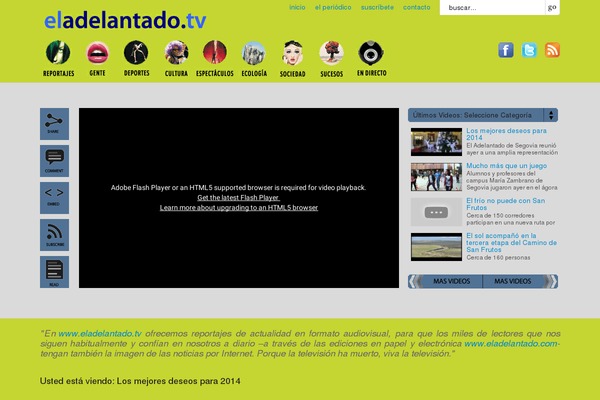600x400 pixels.
Task: Open thumbnail for El sol acompañó
Action: (436, 247)
